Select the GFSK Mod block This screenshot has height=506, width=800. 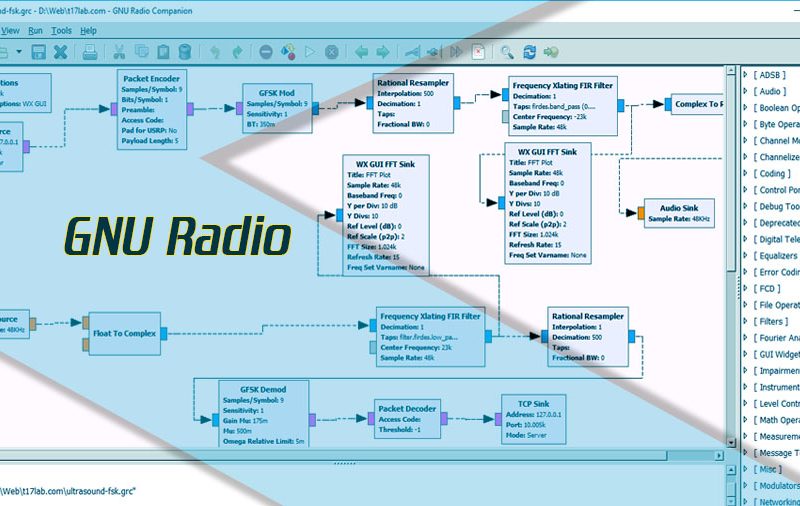tap(277, 109)
